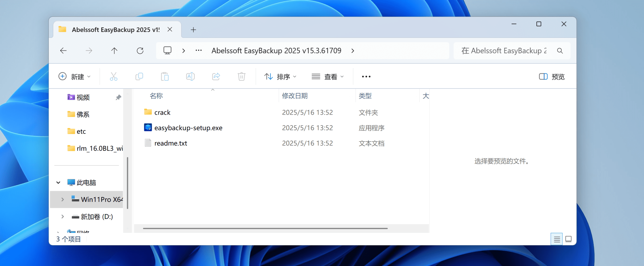Image resolution: width=644 pixels, height=266 pixels.
Task: Collapse the 此电脑 tree node
Action: tap(58, 183)
